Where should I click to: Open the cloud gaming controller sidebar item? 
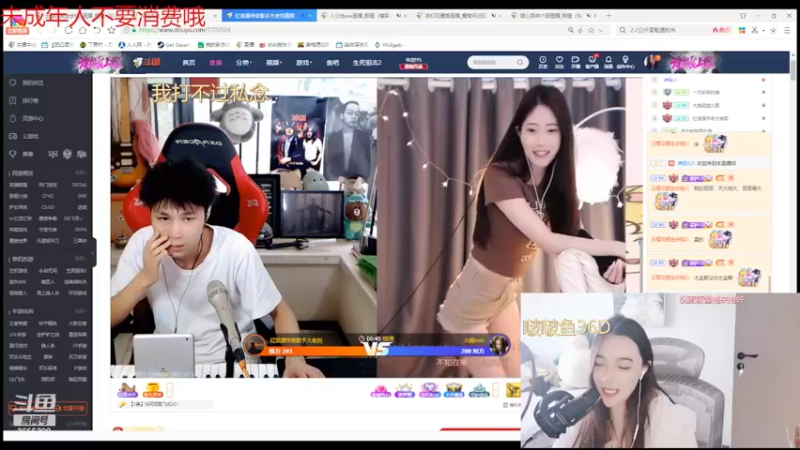24,136
